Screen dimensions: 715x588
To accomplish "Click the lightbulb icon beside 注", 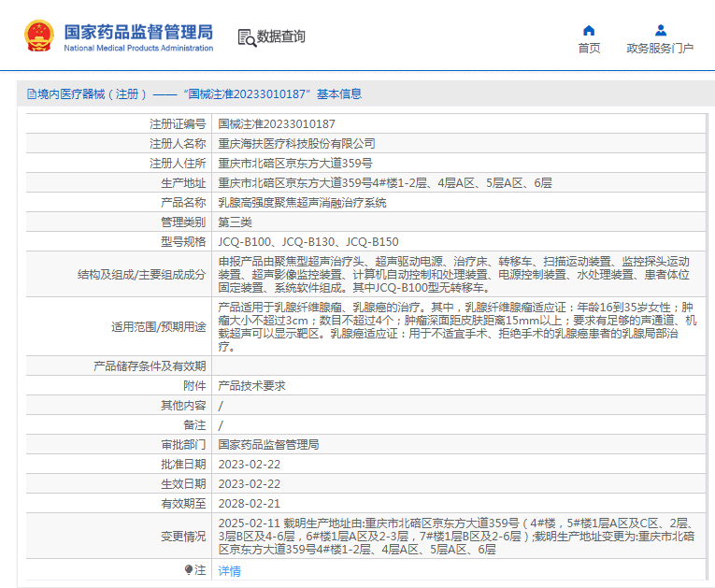I will coord(189,569).
